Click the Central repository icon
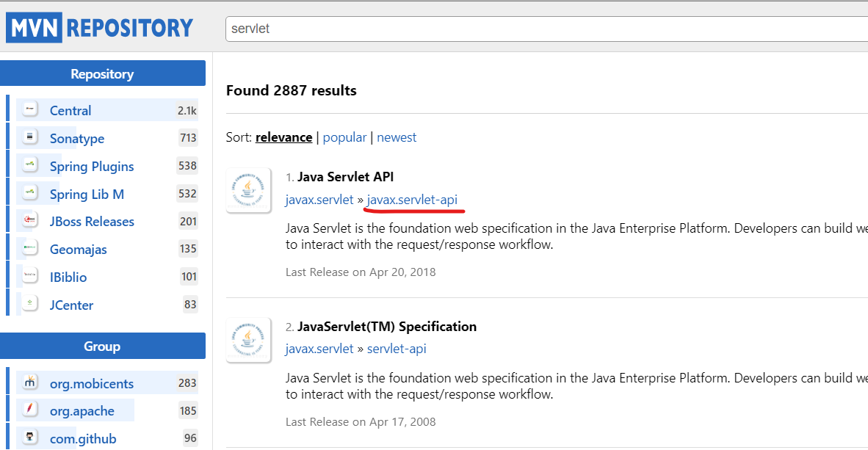The width and height of the screenshot is (868, 450). 30,109
